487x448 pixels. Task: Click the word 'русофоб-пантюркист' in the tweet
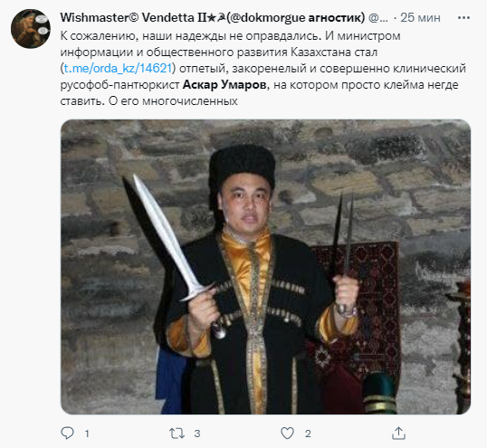[x=119, y=85]
